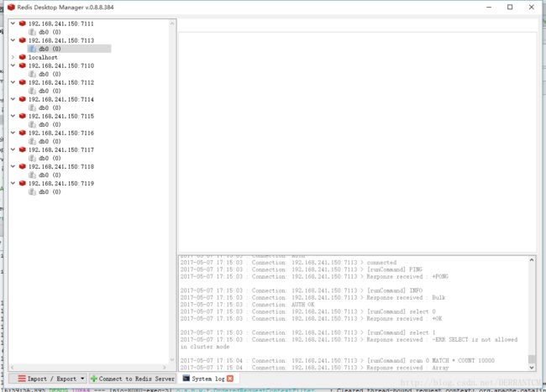Click the log line 'select 1' command
The width and height of the screenshot is (546, 392).
(307, 332)
